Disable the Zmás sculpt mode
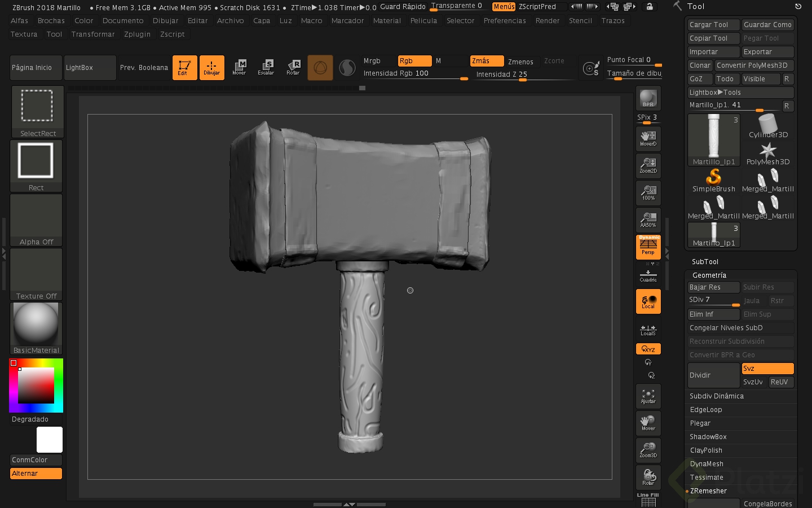812x508 pixels. point(487,61)
